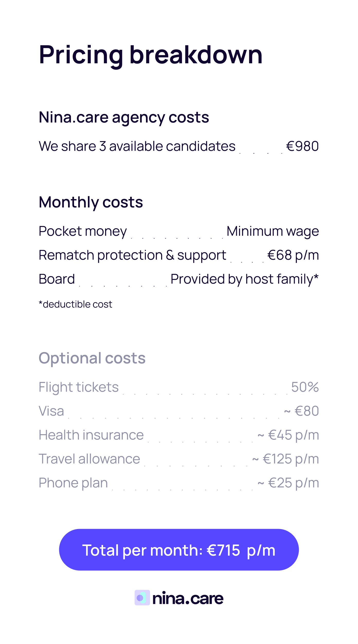Click the Travel allowance ~ €125 p/m amount

click(x=286, y=459)
